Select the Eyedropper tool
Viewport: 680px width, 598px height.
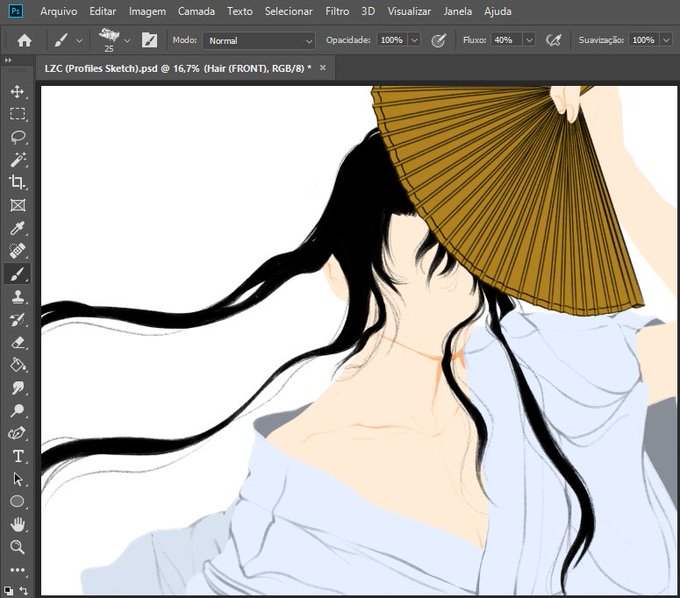tap(17, 228)
